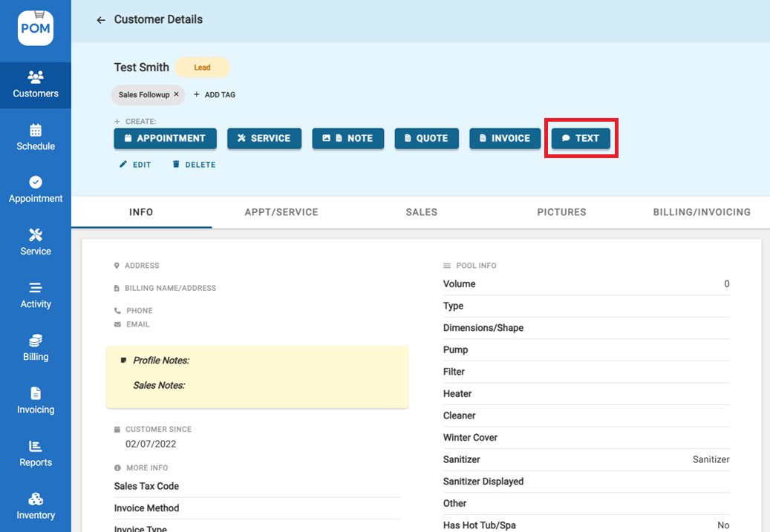Click Add Tag
This screenshot has height=532, width=770.
215,95
